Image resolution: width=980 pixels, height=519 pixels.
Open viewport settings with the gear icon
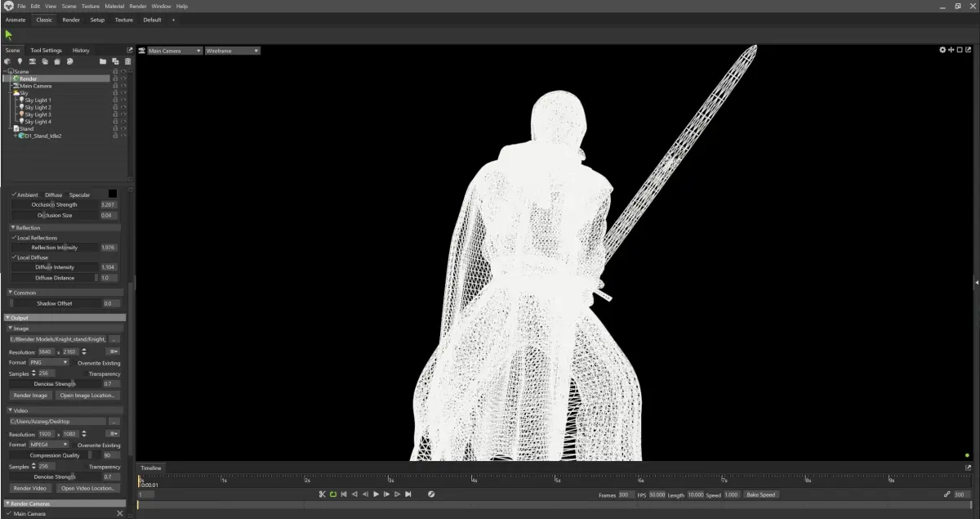click(942, 50)
